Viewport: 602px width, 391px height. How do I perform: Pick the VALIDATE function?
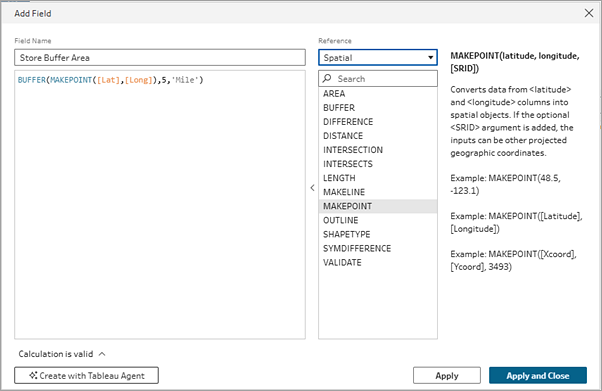(378, 263)
